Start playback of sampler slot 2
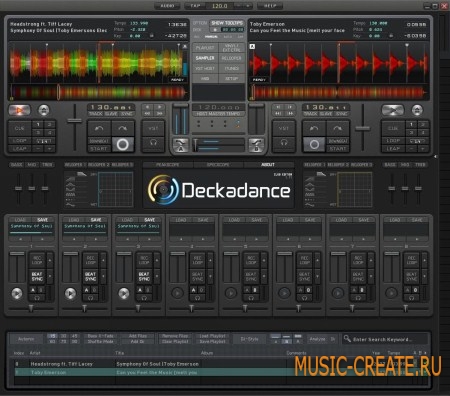 70,293
